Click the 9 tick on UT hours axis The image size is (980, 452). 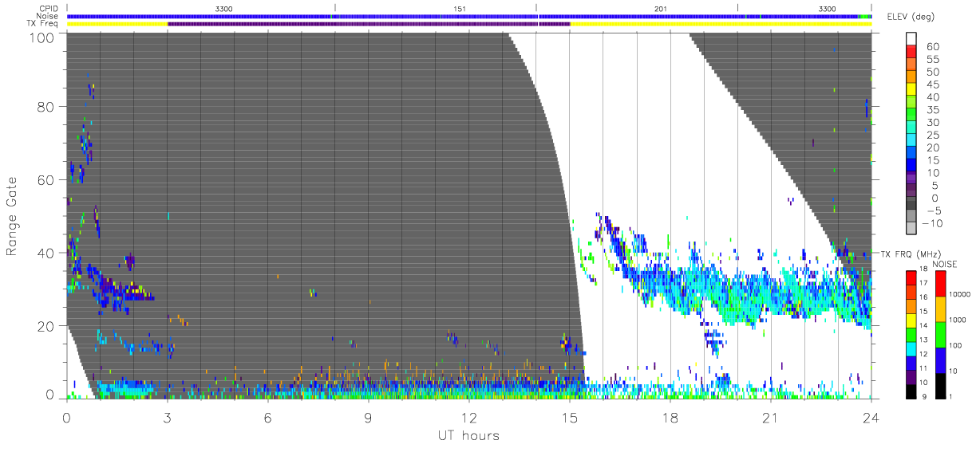[369, 418]
